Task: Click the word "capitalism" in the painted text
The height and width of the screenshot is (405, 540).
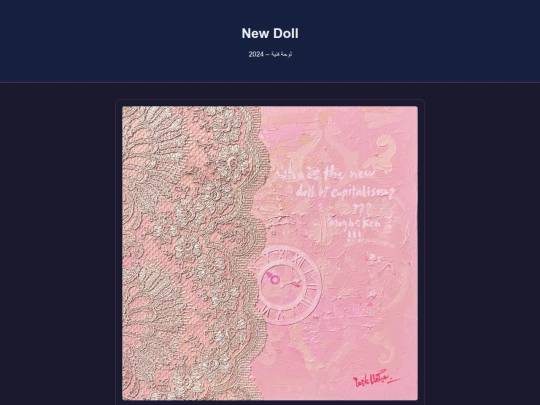Action: tap(362, 193)
